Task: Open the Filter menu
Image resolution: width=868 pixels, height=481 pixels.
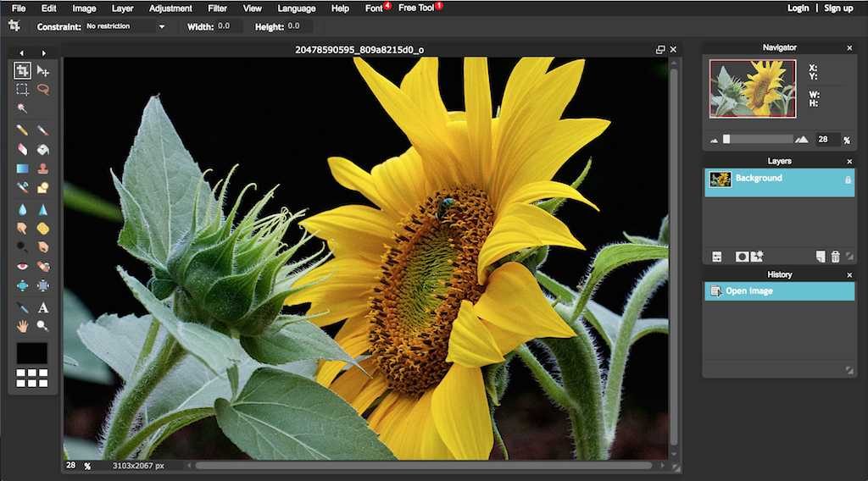Action: pos(217,8)
